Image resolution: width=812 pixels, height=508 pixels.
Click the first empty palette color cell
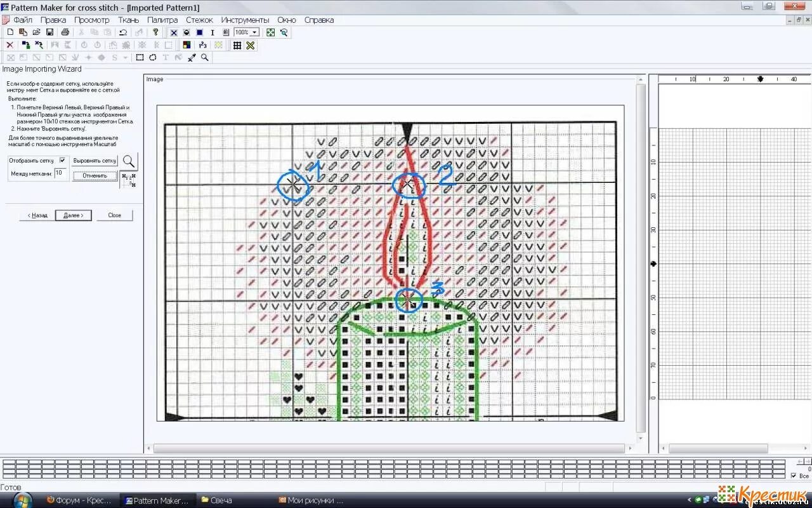point(9,462)
